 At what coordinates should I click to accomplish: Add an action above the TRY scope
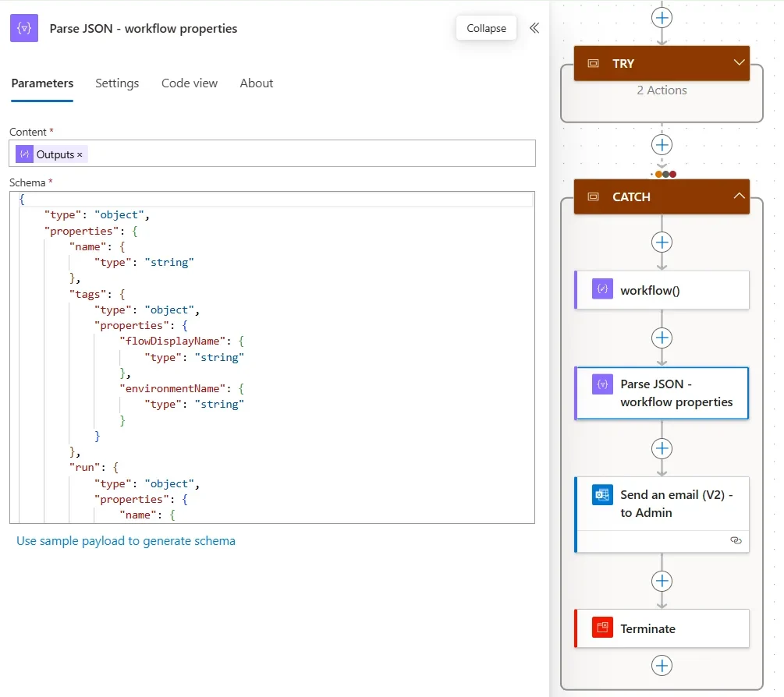[x=662, y=18]
